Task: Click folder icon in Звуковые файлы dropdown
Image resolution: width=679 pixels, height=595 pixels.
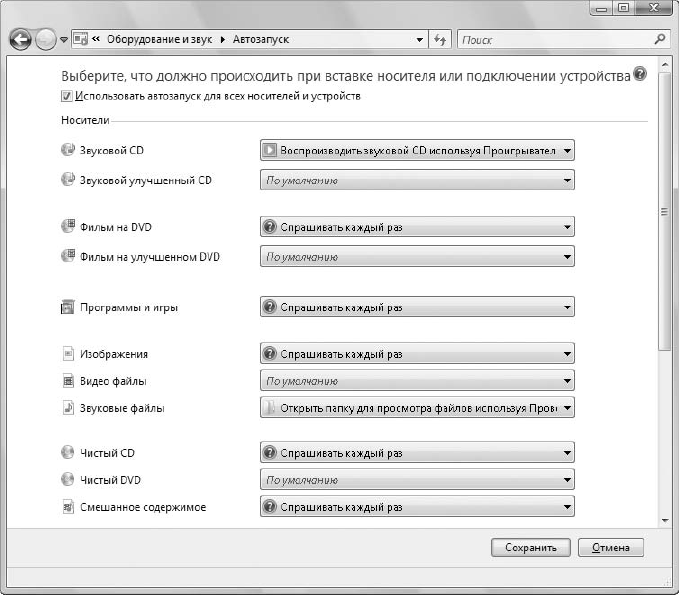Action: [x=269, y=407]
